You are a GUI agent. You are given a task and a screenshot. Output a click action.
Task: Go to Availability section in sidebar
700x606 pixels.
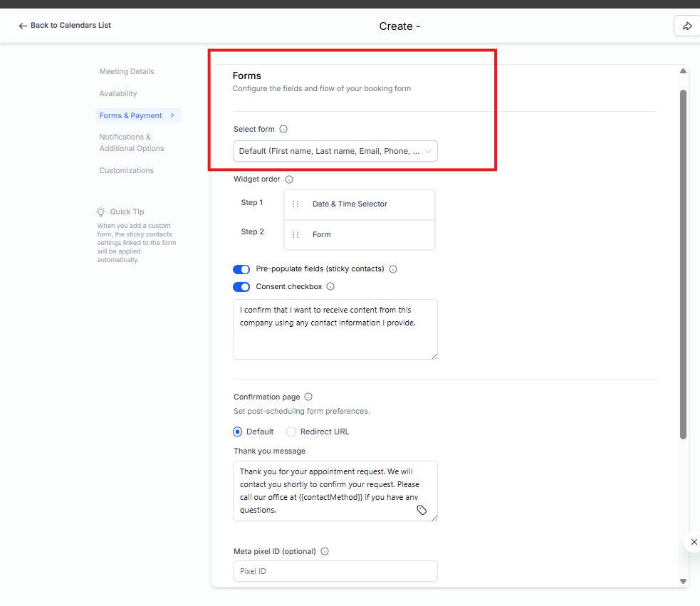(x=118, y=94)
